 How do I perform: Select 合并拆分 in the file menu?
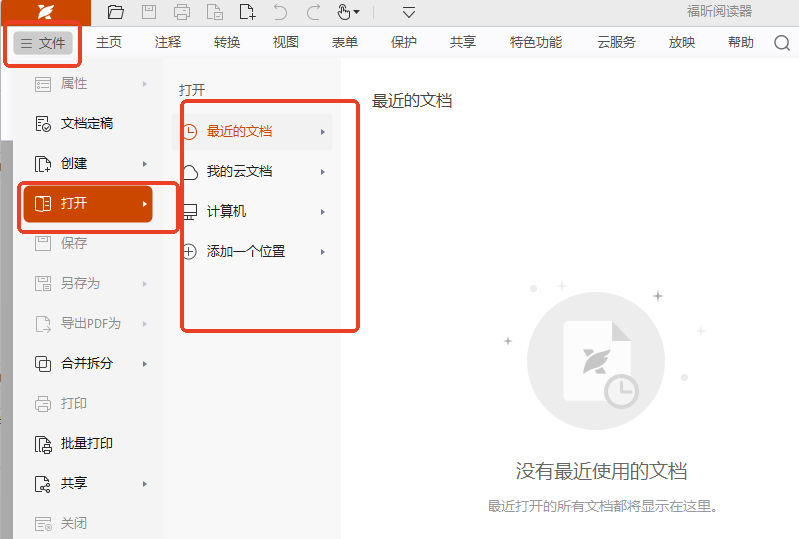click(88, 364)
